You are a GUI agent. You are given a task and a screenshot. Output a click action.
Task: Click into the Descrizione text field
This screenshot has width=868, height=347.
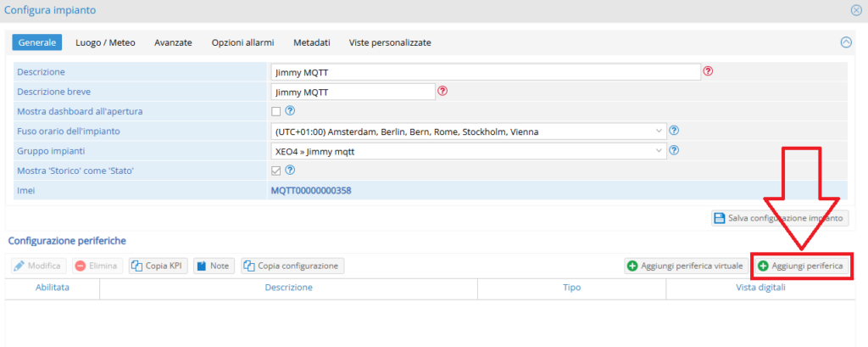(x=485, y=72)
